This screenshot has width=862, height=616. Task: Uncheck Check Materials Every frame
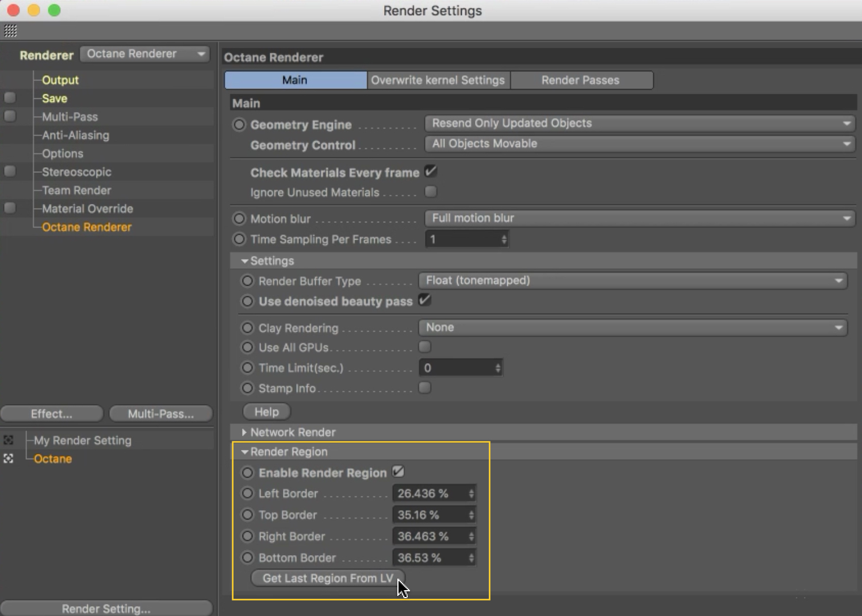pos(431,171)
